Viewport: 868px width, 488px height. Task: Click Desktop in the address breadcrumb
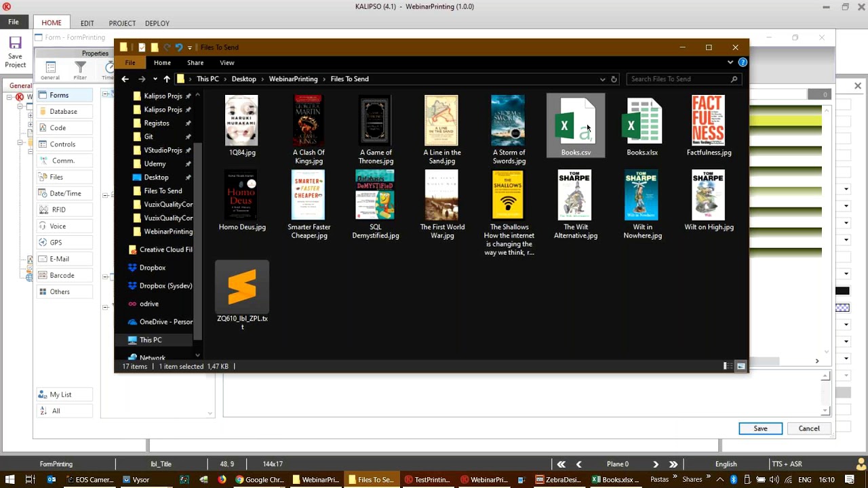click(x=243, y=79)
